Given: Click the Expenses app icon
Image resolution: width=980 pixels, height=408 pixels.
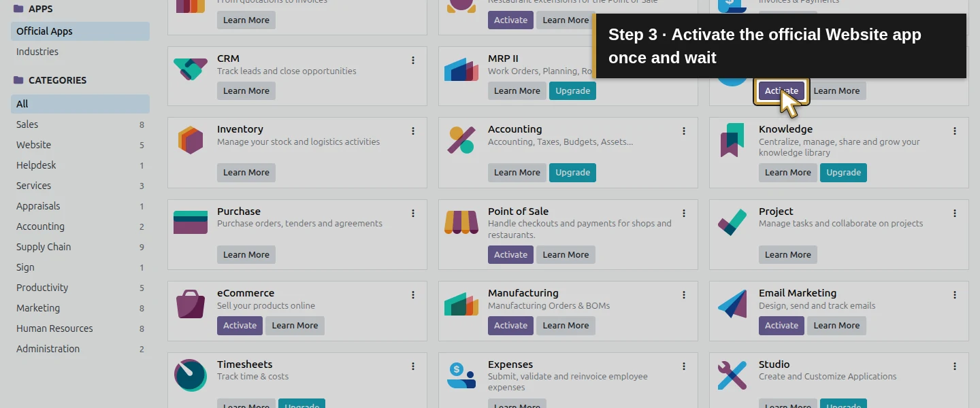Looking at the screenshot, I should (461, 375).
